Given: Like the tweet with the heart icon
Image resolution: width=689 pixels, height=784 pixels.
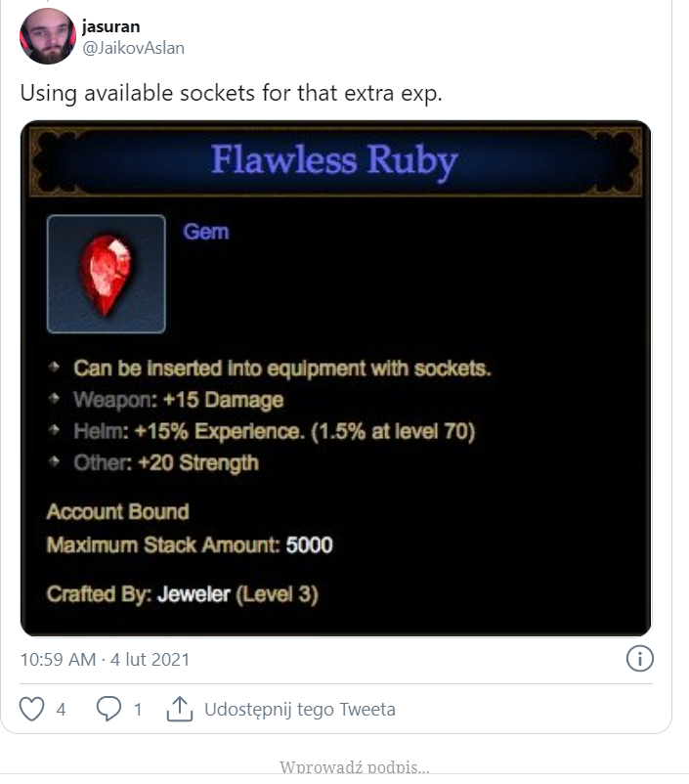Looking at the screenshot, I should point(32,709).
